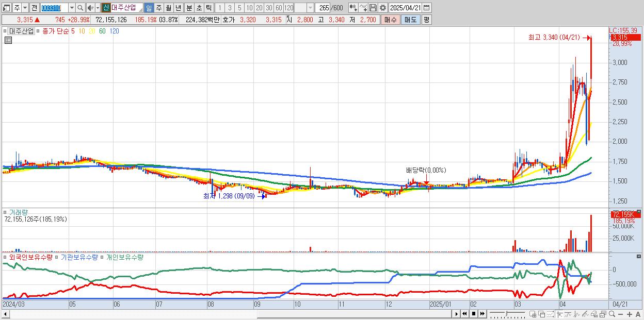Click the green 신 badge icon
Viewport: 644px width, 320px height.
click(106, 8)
